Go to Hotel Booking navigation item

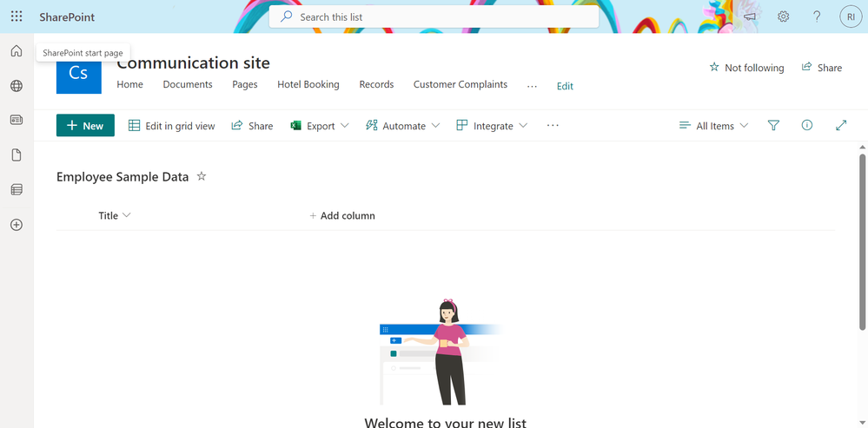[x=308, y=84]
